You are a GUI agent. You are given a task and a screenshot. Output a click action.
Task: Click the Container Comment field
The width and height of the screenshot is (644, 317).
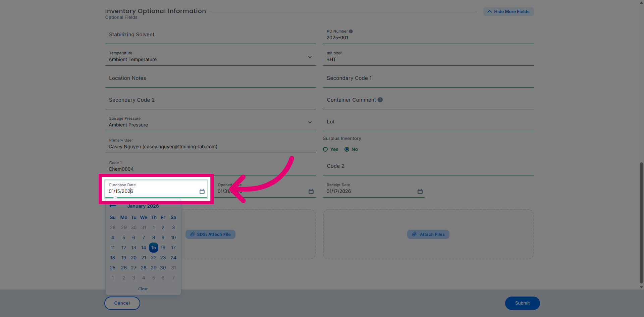tap(428, 100)
